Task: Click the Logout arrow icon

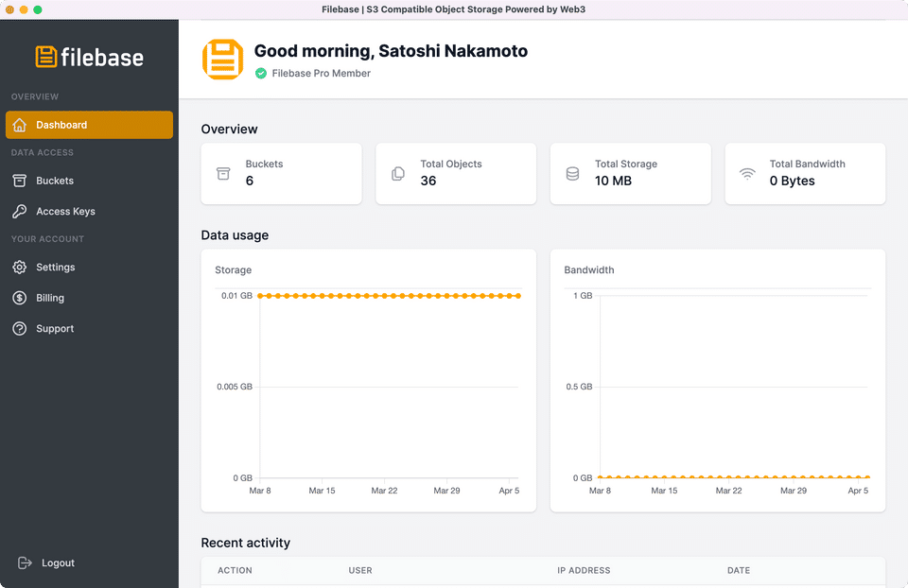Action: coord(26,563)
